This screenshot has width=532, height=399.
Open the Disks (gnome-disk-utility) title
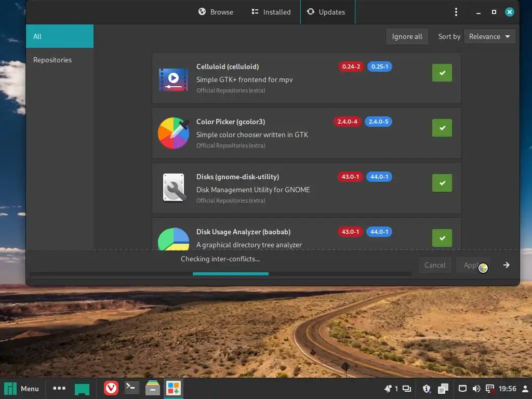237,177
